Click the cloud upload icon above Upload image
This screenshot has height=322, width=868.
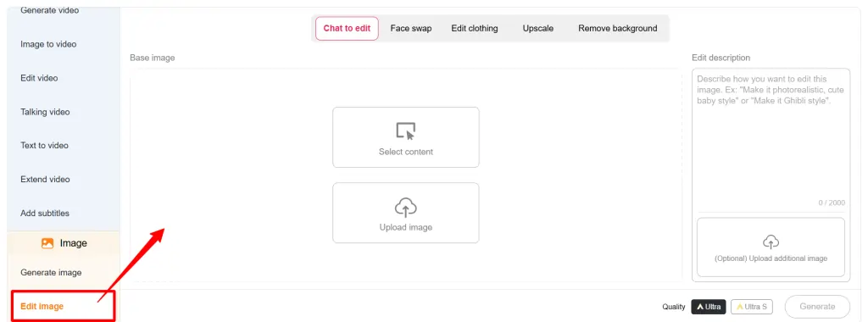pos(406,208)
